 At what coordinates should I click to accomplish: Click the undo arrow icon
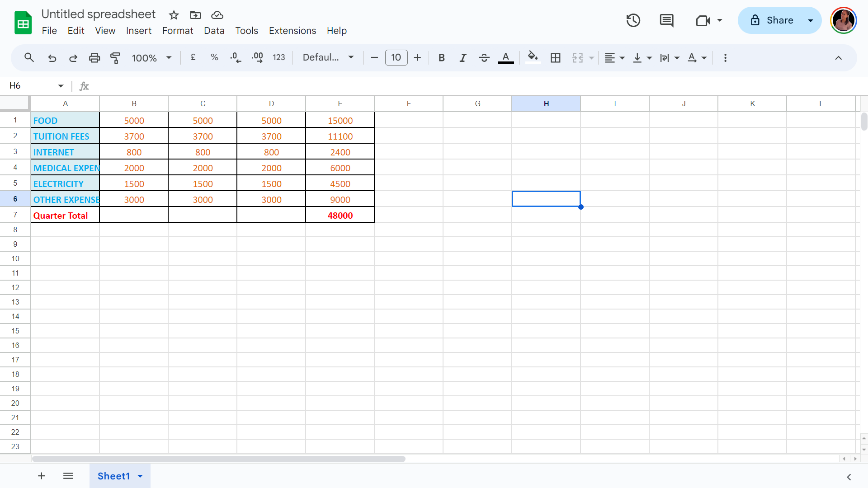tap(52, 58)
